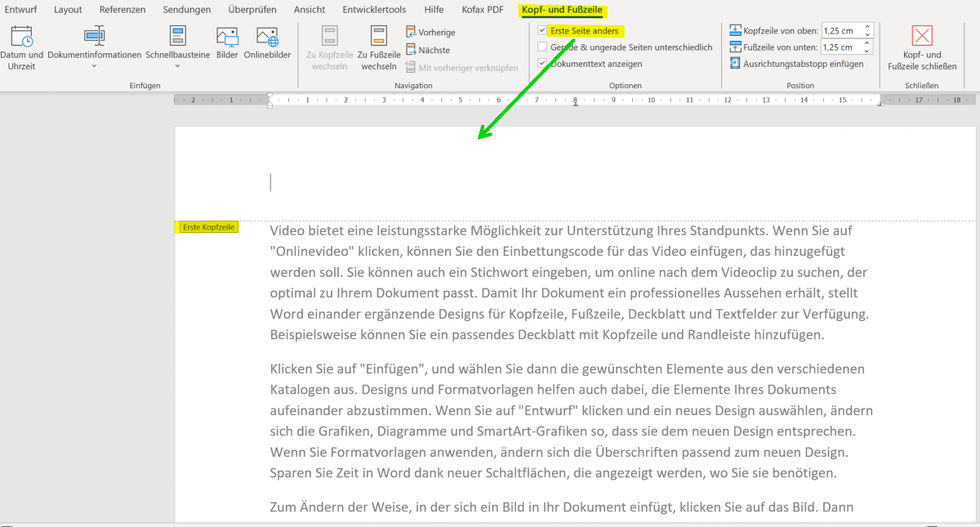Insert Datum und Uhrzeit into header
980x527 pixels.
22,47
